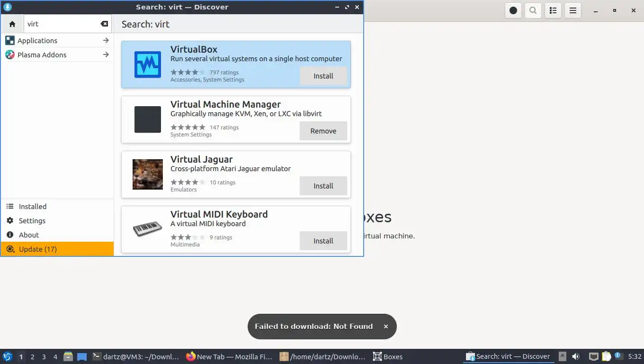This screenshot has height=364, width=644.
Task: Switch to virtual desktop 3
Action: [44, 357]
